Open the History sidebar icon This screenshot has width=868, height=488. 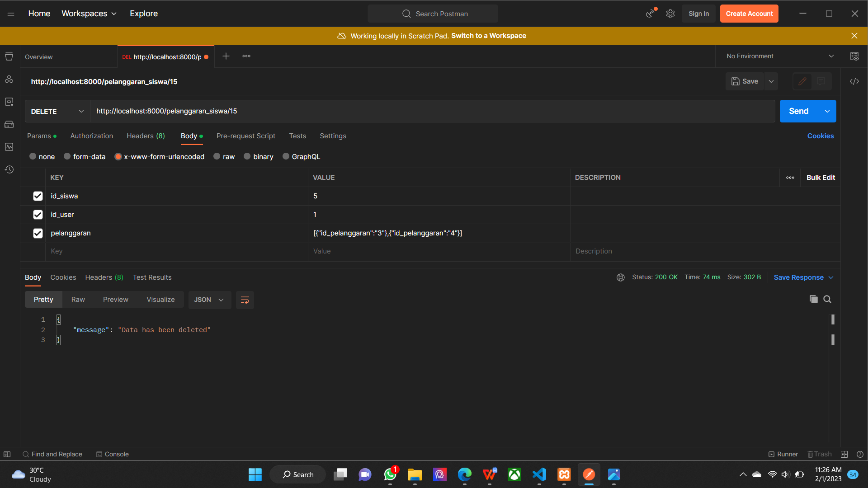tap(9, 169)
